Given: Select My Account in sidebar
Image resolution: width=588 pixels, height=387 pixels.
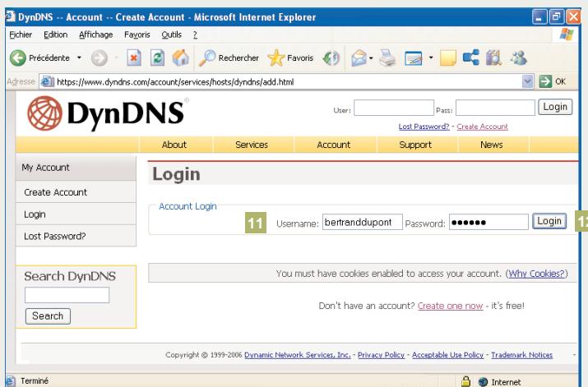Looking at the screenshot, I should (x=76, y=168).
